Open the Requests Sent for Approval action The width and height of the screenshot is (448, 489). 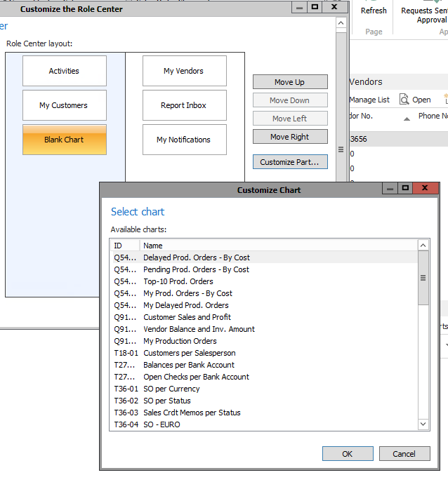click(424, 15)
